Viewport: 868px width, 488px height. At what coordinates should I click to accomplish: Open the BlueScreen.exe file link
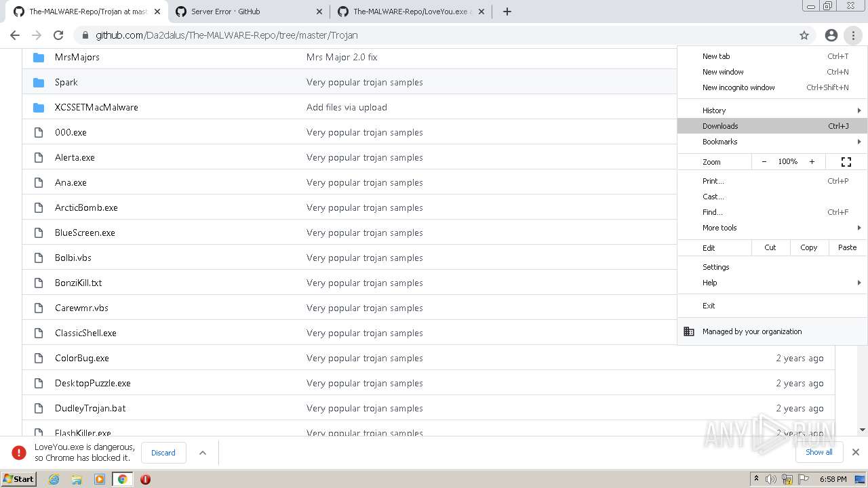coord(85,232)
